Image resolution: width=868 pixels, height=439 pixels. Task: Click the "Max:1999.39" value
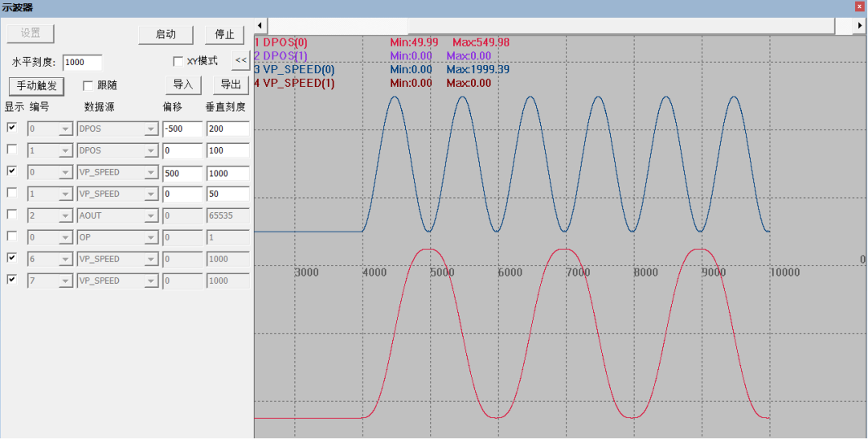[x=477, y=70]
